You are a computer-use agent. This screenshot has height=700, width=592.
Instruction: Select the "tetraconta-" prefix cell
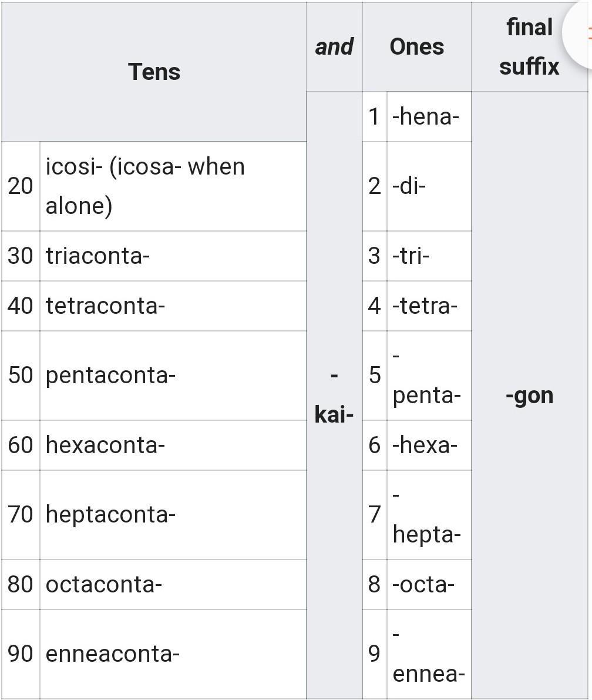pyautogui.click(x=173, y=306)
